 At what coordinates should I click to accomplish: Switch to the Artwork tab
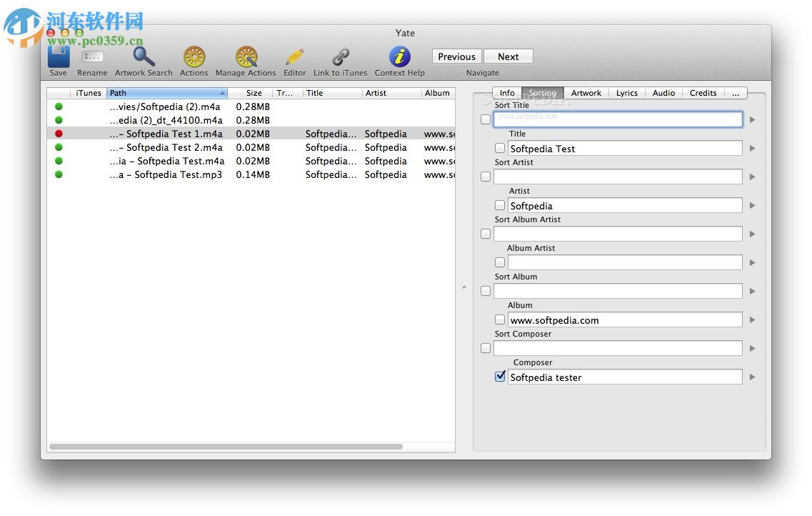point(586,93)
